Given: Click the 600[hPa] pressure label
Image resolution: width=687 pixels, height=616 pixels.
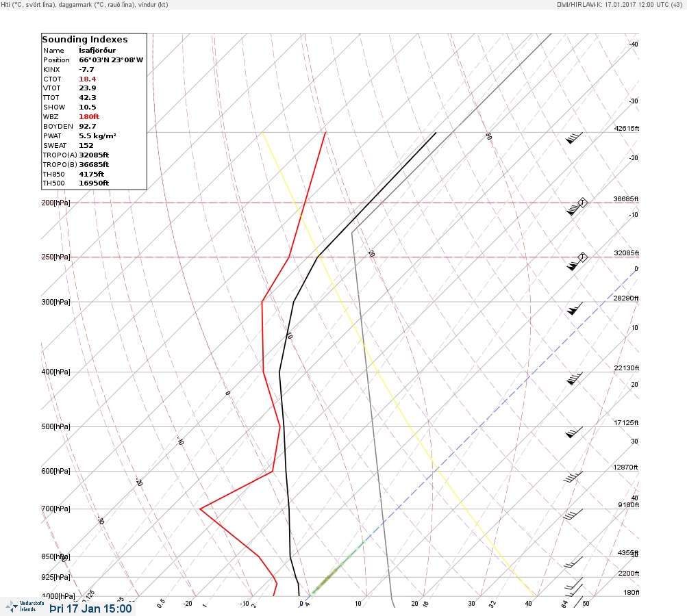Looking at the screenshot, I should point(55,471).
